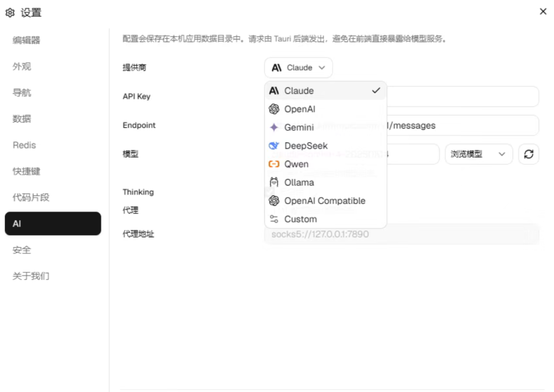Select OpenAI Compatible provider option

pyautogui.click(x=325, y=201)
